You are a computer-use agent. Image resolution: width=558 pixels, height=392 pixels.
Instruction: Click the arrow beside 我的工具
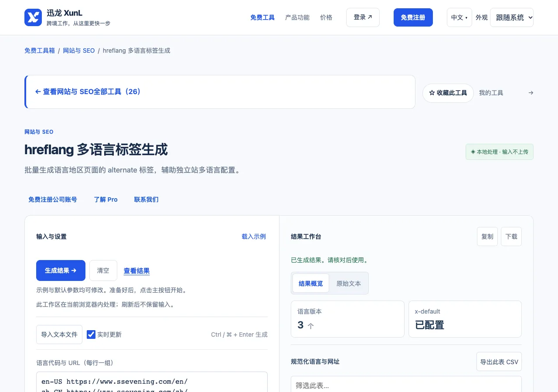coord(531,93)
